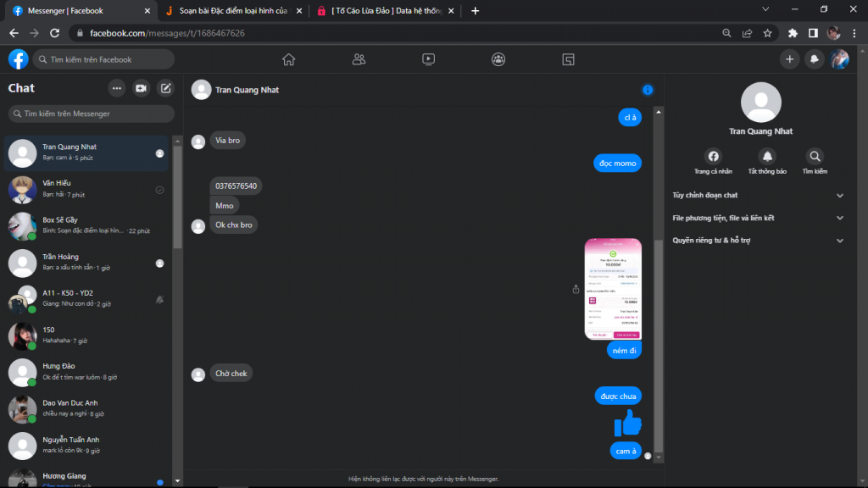Open the MoMo receipt image thumbnail

tap(613, 290)
